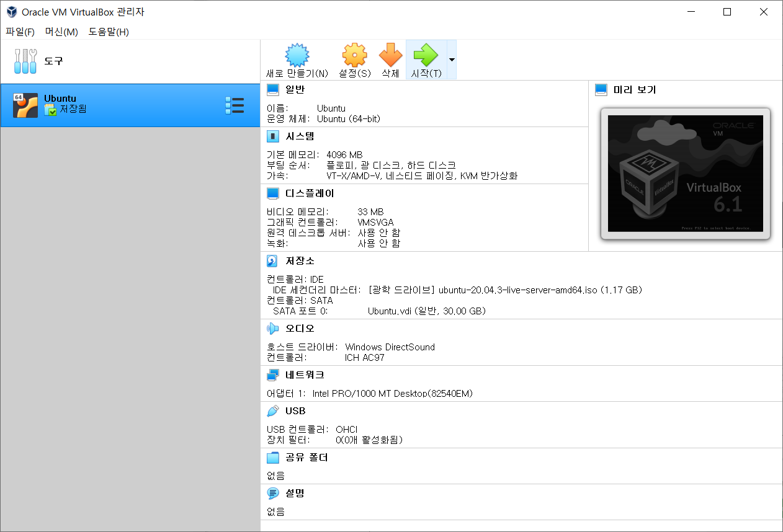Open the 저장소 settings heading link
The image size is (783, 532).
(x=300, y=261)
